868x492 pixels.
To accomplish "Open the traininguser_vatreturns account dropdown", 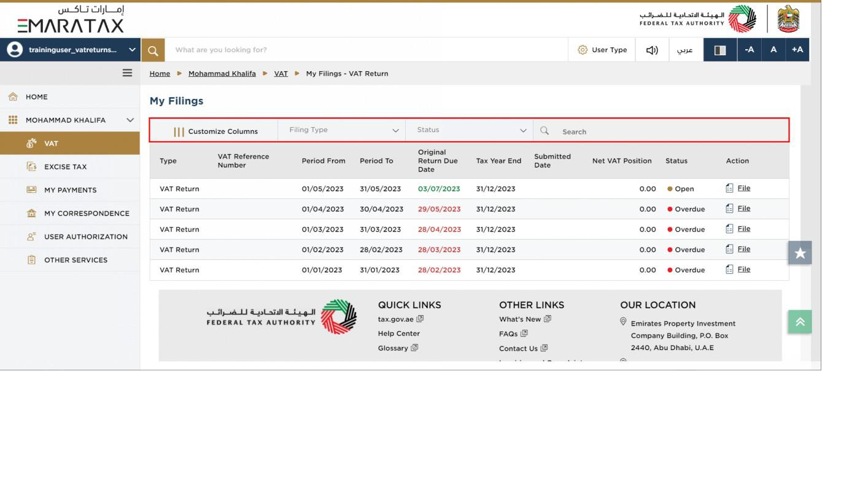I will click(x=70, y=50).
